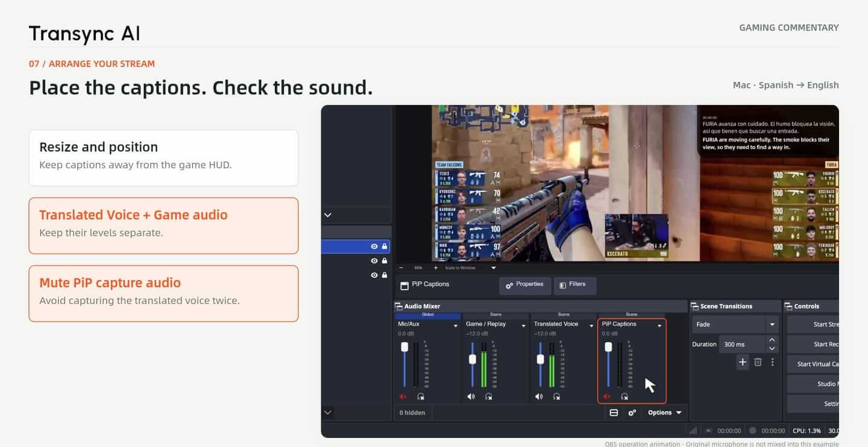Image resolution: width=868 pixels, height=447 pixels.
Task: Decrease duration with the down stepper arrow
Action: (772, 349)
